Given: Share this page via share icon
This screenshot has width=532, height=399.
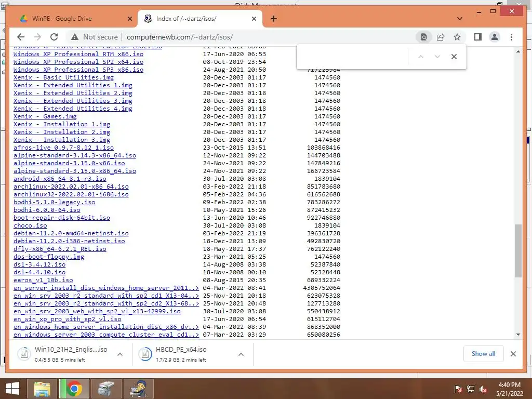Looking at the screenshot, I should tap(441, 37).
